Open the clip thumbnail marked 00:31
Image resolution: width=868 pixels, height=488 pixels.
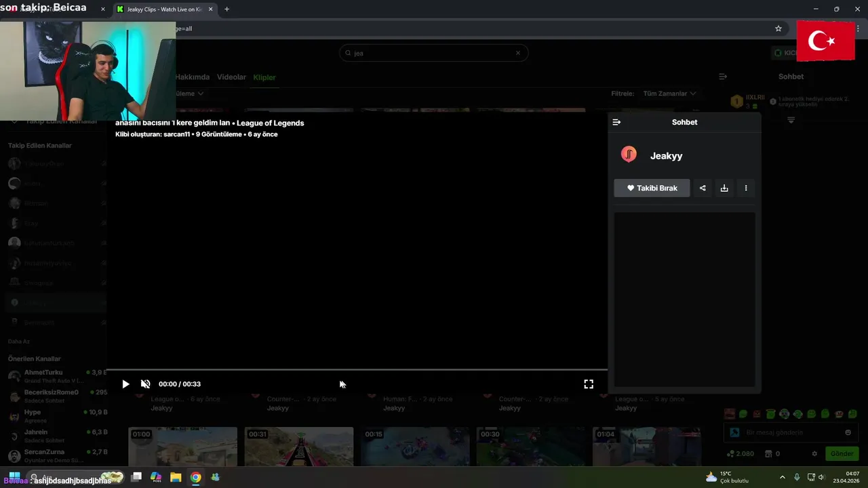[299, 447]
